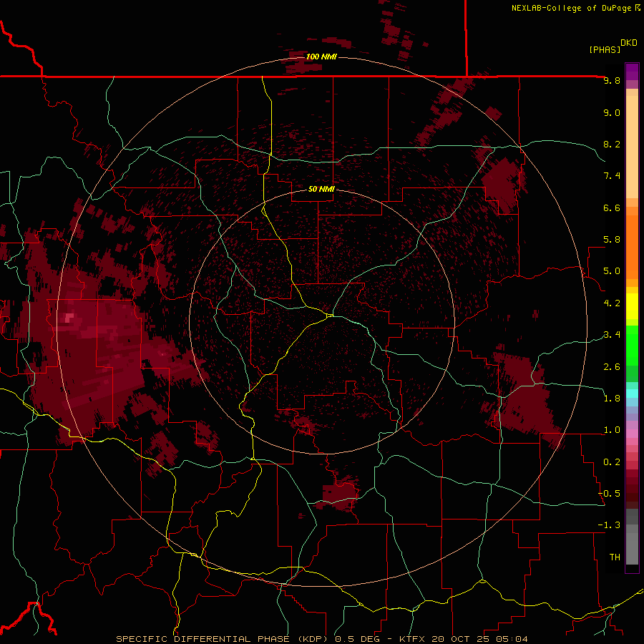Click the cyan segment of the color bar
Image resolution: width=644 pixels, height=644 pixels.
pyautogui.click(x=632, y=394)
